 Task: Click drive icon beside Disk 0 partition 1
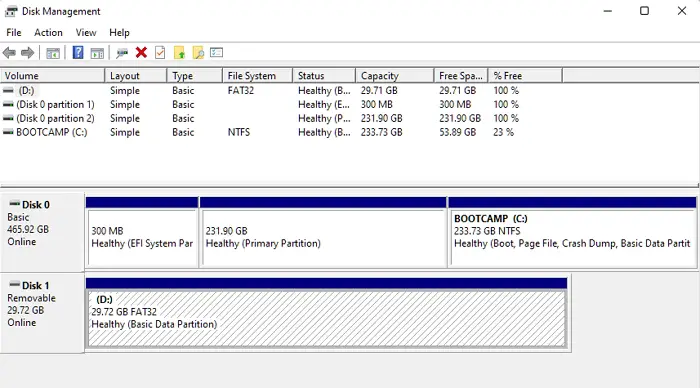tap(8, 104)
